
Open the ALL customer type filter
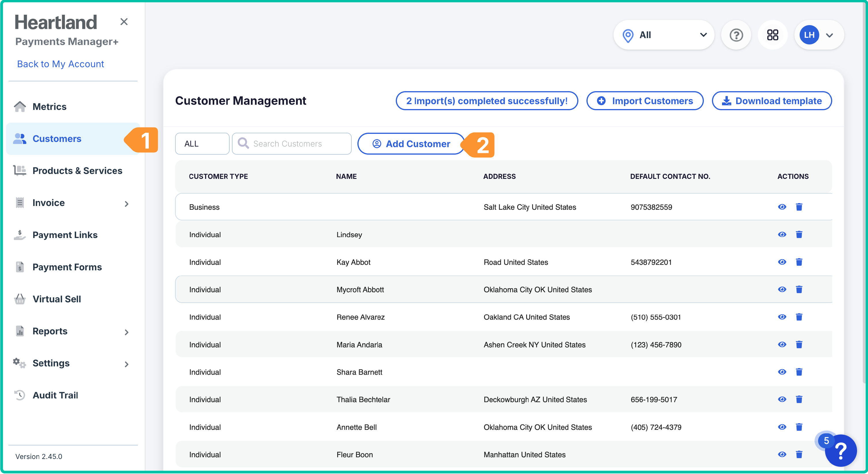202,144
